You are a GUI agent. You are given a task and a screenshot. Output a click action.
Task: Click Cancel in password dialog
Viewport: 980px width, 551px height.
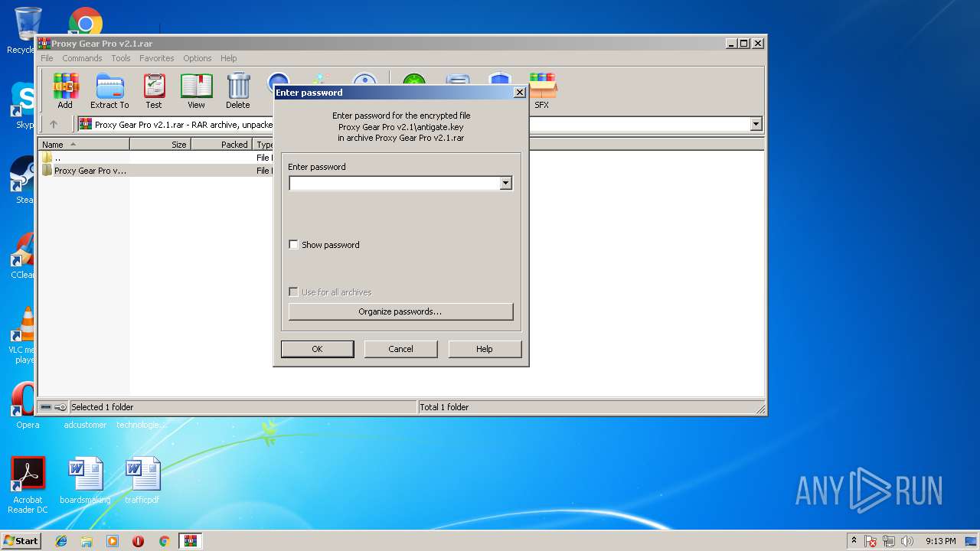click(x=400, y=349)
